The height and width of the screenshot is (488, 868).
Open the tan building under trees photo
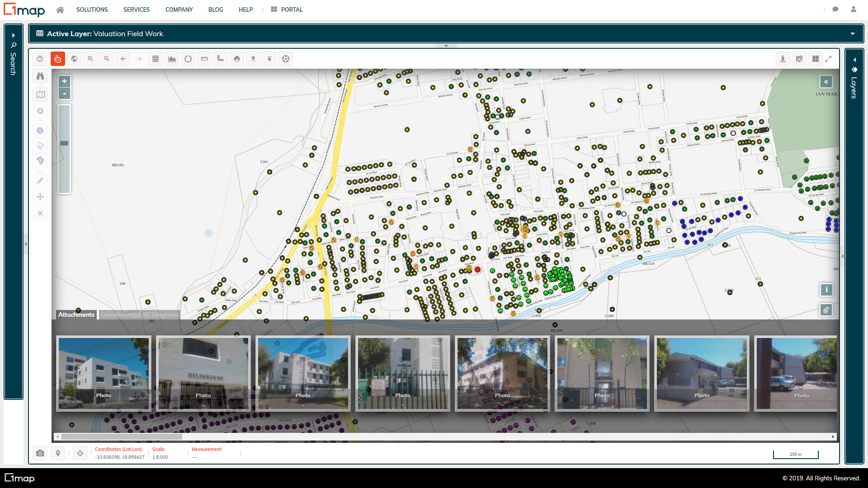click(x=502, y=373)
